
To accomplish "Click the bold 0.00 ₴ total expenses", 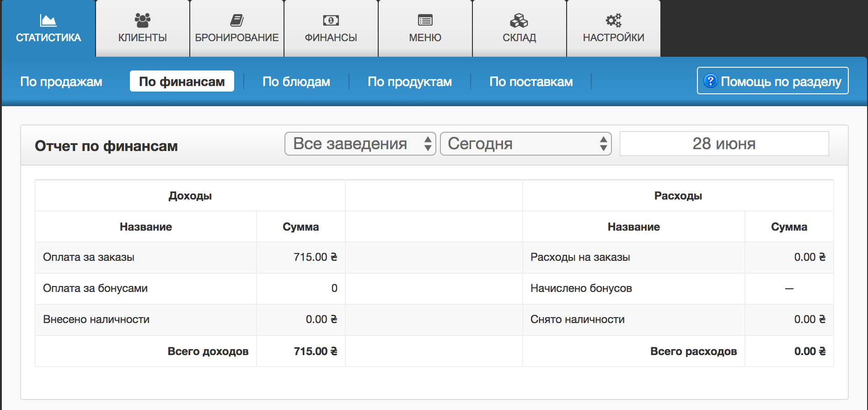I will pos(810,351).
